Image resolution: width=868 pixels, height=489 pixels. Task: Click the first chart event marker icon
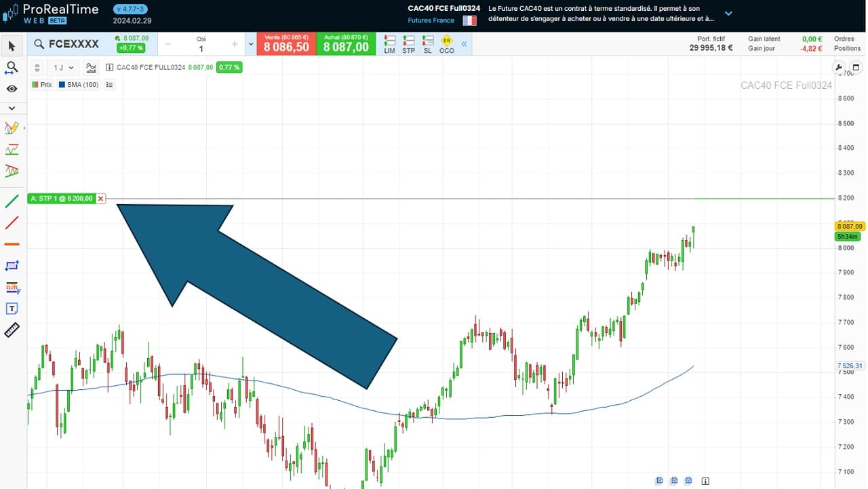(x=659, y=481)
